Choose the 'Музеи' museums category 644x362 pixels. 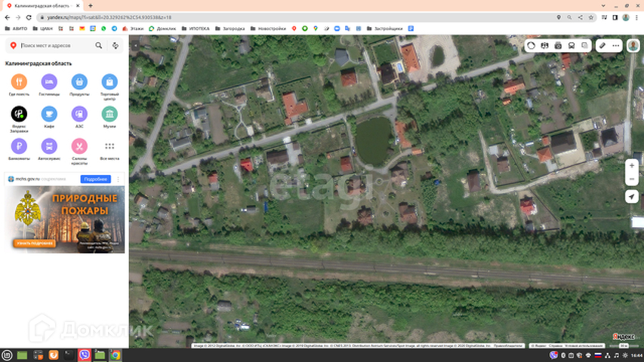tap(109, 117)
